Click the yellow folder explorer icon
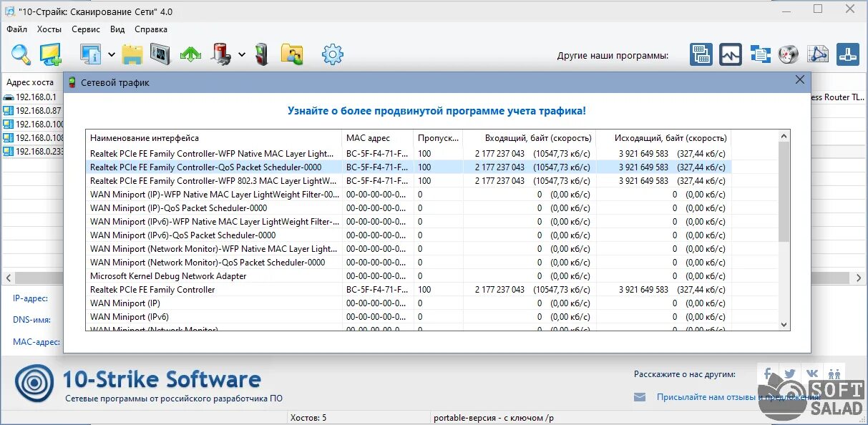This screenshot has width=868, height=425. pos(133,54)
